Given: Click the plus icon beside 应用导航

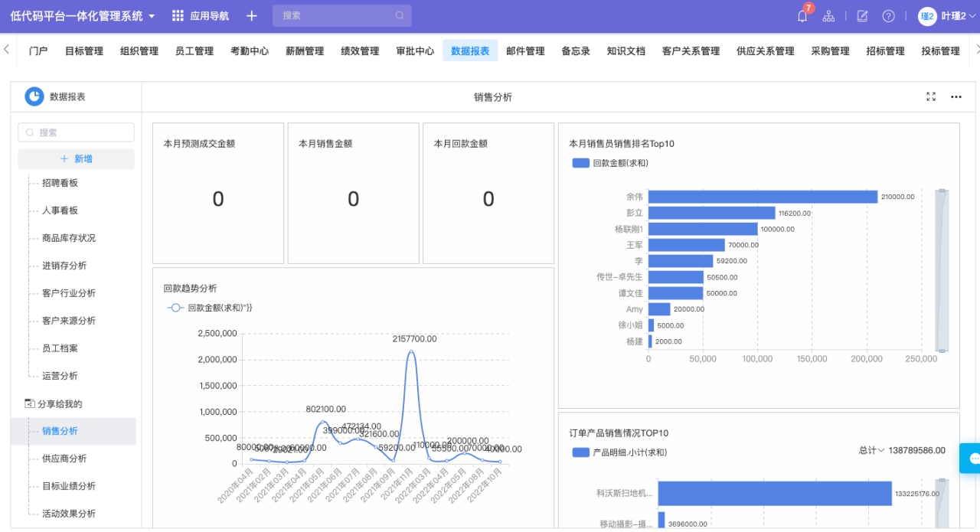Looking at the screenshot, I should pyautogui.click(x=251, y=16).
